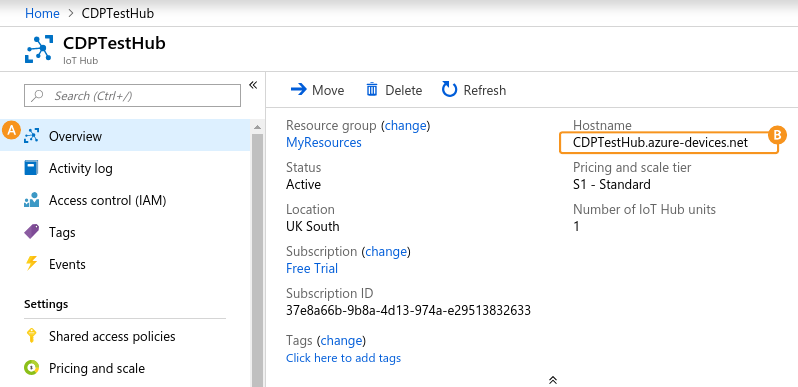This screenshot has width=798, height=387.
Task: Click the sidebar scrollbar up arrow
Action: (257, 127)
